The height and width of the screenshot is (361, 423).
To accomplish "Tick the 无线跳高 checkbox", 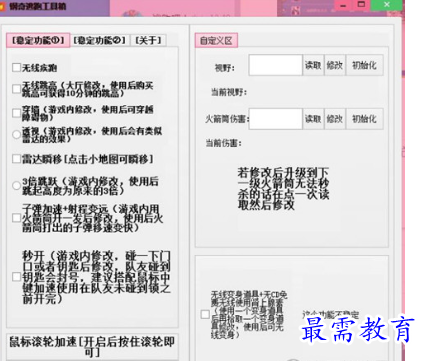I will point(16,89).
